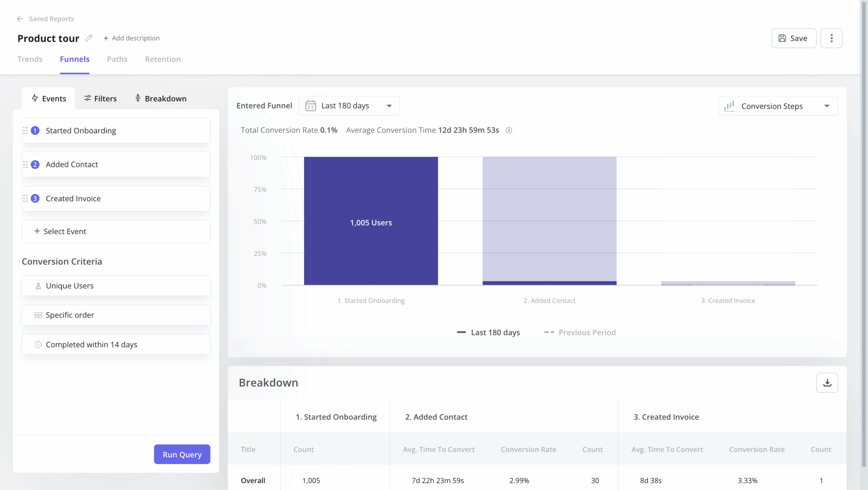Screen dimensions: 868x490
Task: Open the Retention tab
Action: 162,59
